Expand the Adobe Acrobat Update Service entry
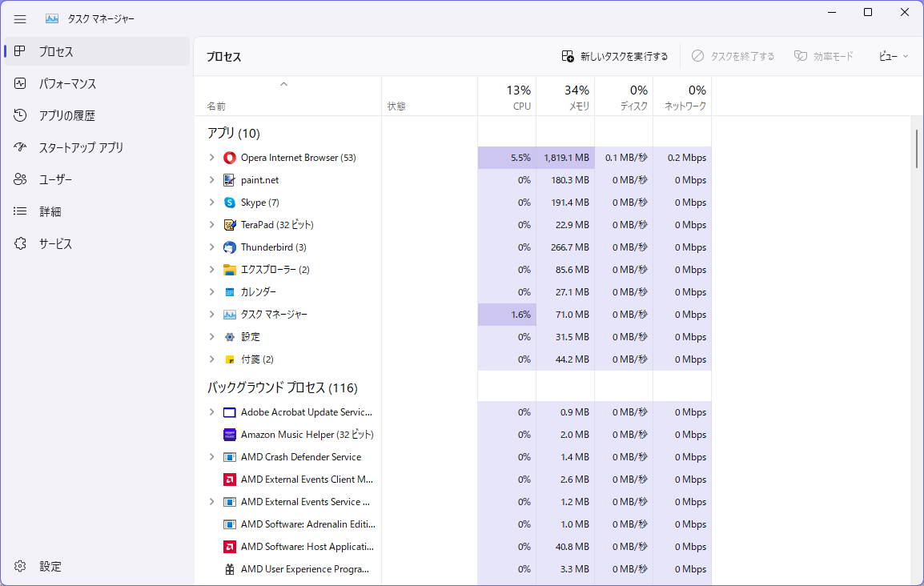This screenshot has height=586, width=924. 211,411
